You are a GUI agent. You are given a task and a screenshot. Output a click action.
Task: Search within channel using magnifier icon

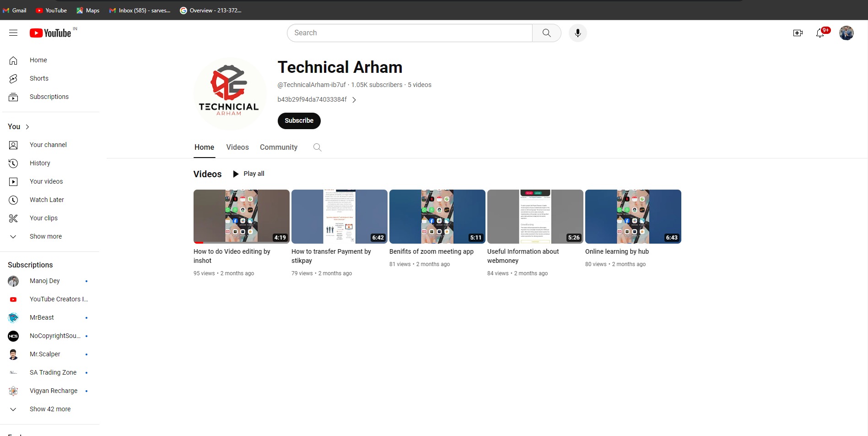(x=317, y=147)
